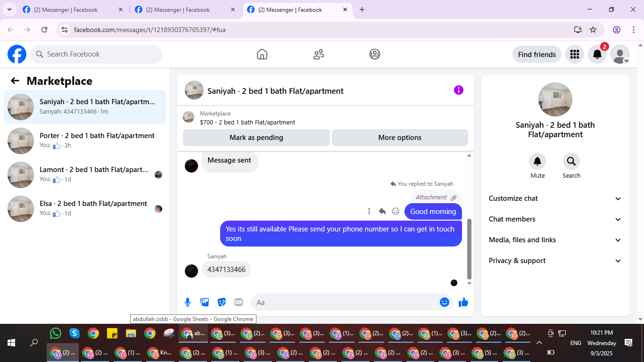644x362 pixels.
Task: Click the Search icon in chat details panel
Action: click(571, 162)
